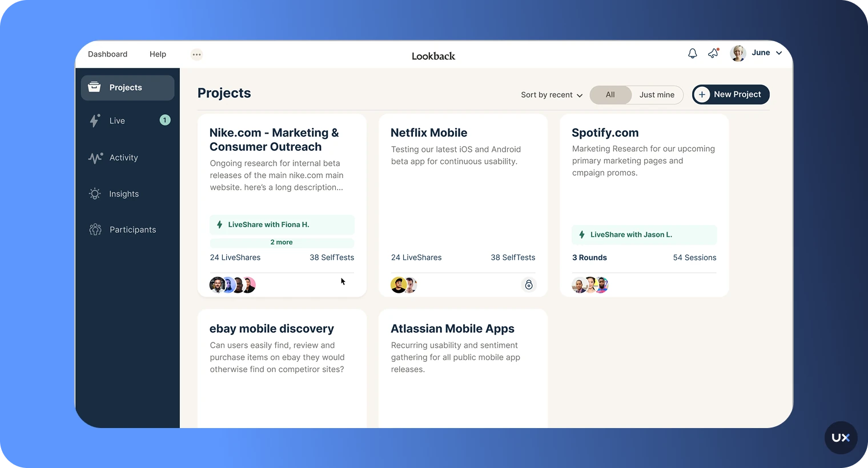Click the Live badge showing 1
This screenshot has height=468, width=868.
(165, 120)
